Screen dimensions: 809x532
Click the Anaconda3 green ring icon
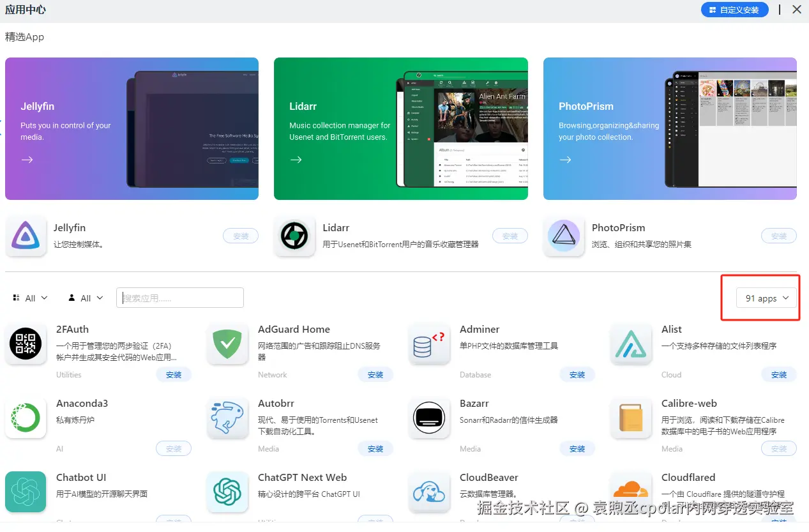tap(26, 418)
